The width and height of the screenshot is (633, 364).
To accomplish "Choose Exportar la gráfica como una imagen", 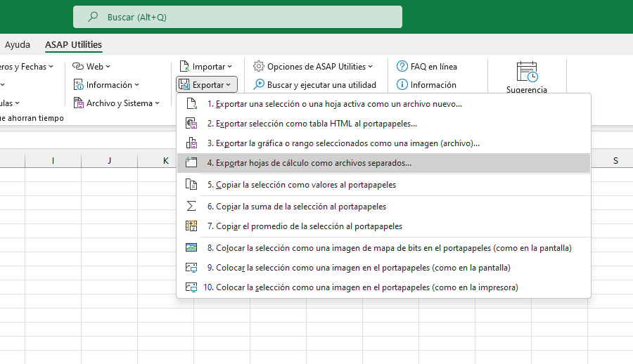I will pos(383,143).
